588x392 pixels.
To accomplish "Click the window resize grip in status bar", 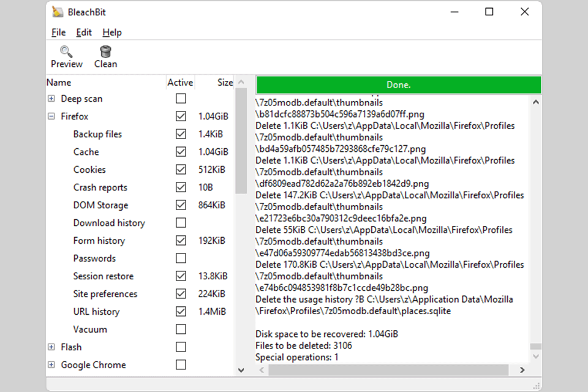I will [537, 386].
